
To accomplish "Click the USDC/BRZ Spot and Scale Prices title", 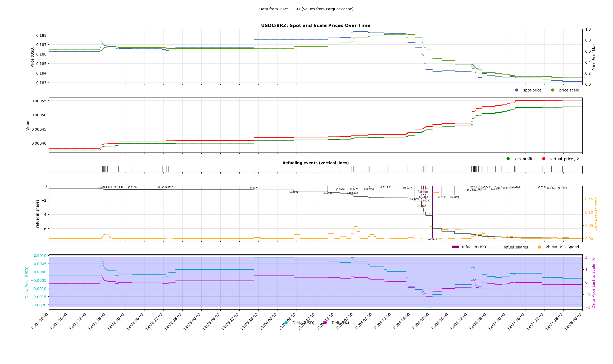I will coord(315,26).
